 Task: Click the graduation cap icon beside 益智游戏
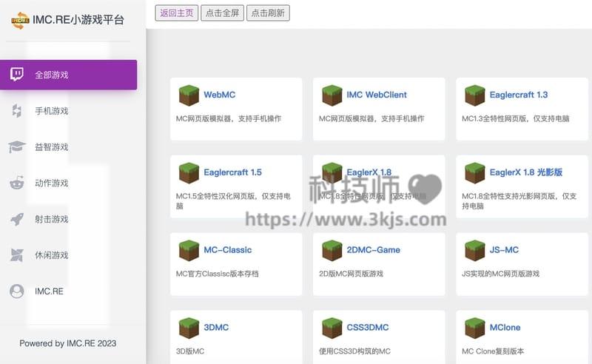[16, 146]
